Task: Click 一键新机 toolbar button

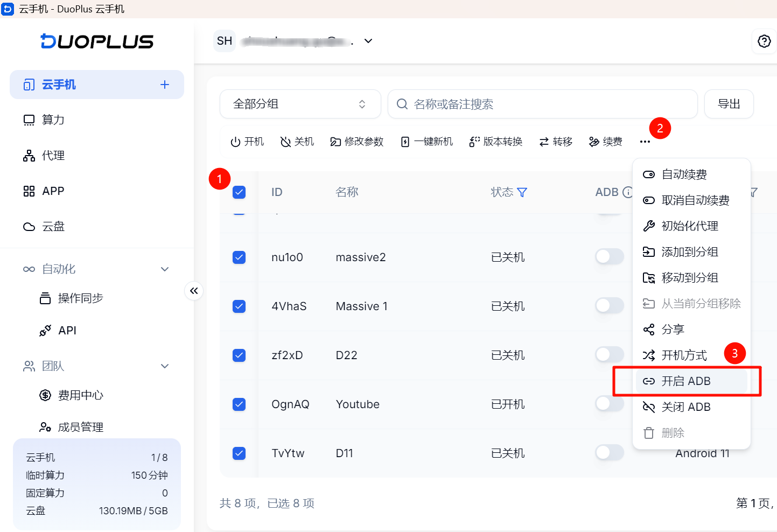Action: [427, 142]
